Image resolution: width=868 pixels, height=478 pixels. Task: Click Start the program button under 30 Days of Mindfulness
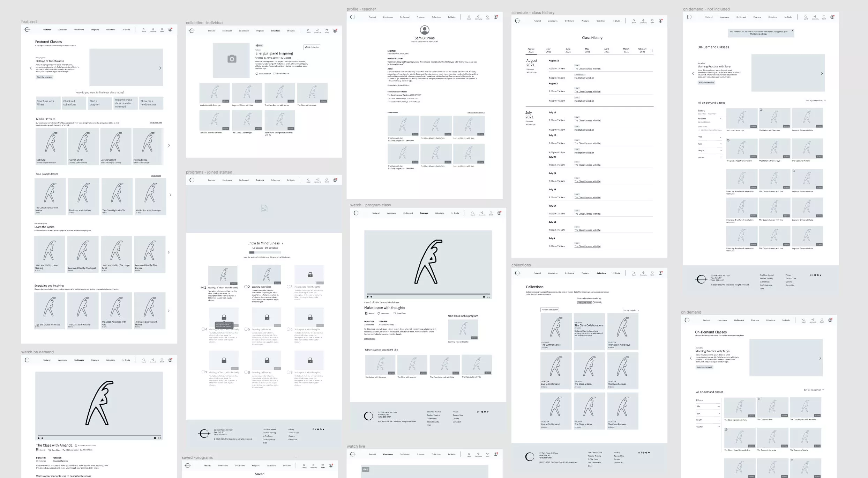(44, 77)
